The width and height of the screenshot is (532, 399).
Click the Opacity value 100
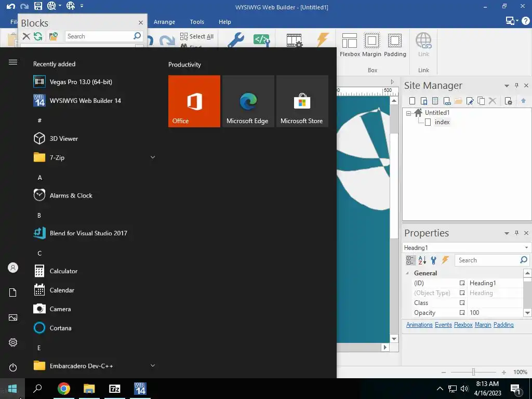point(474,312)
